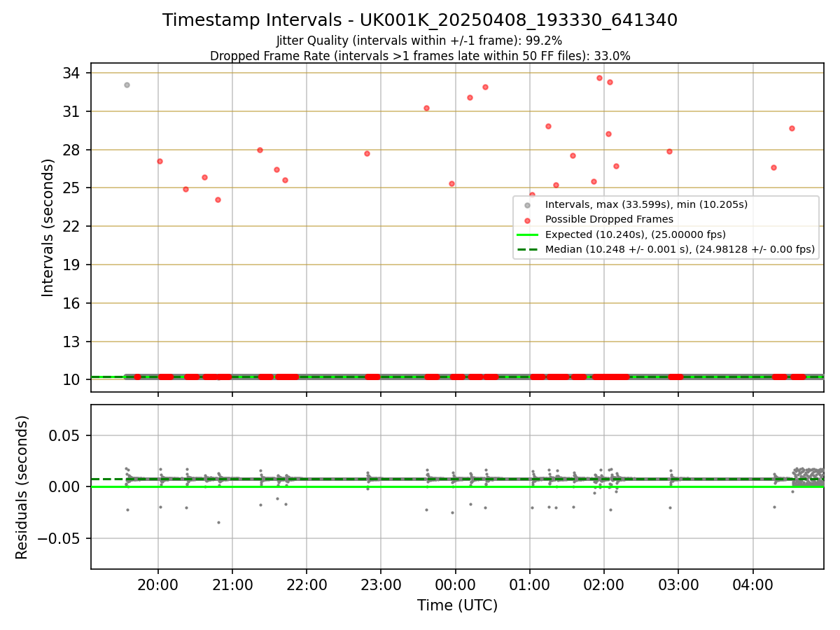
Task: Click the 28 tick label on the intervals axis
Action: pos(73,150)
